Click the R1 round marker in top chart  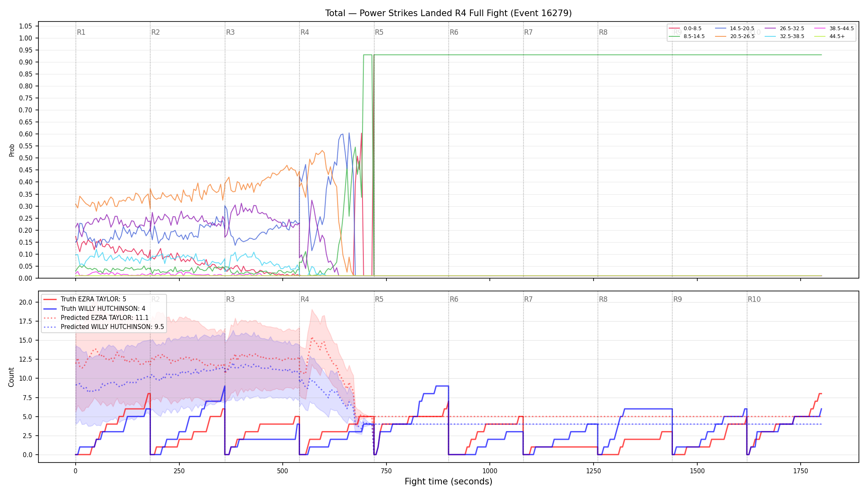click(x=81, y=32)
